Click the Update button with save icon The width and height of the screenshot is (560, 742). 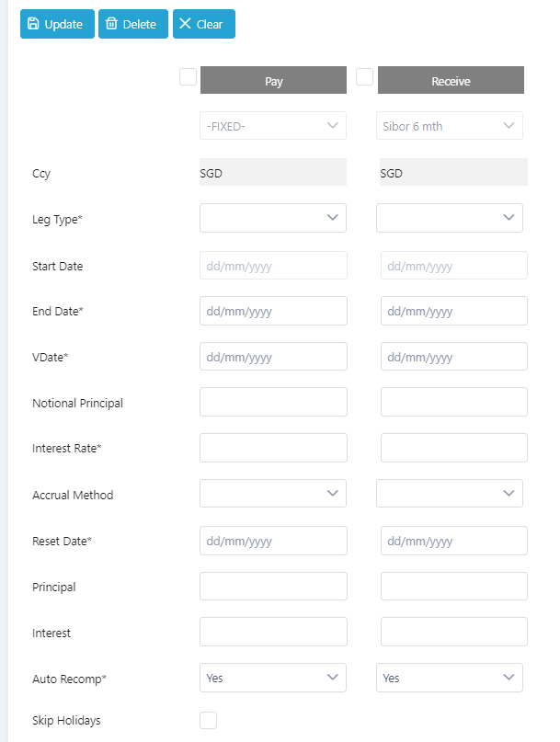click(57, 24)
